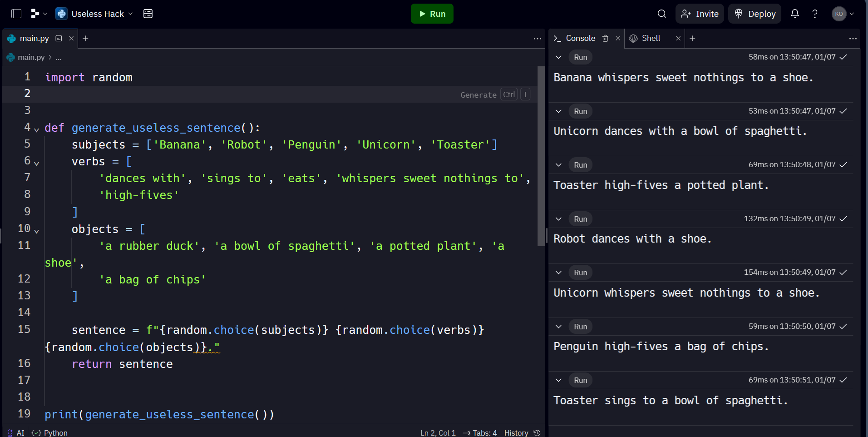Toggle the left sidebar panel icon
This screenshot has height=437, width=868.
coord(16,14)
